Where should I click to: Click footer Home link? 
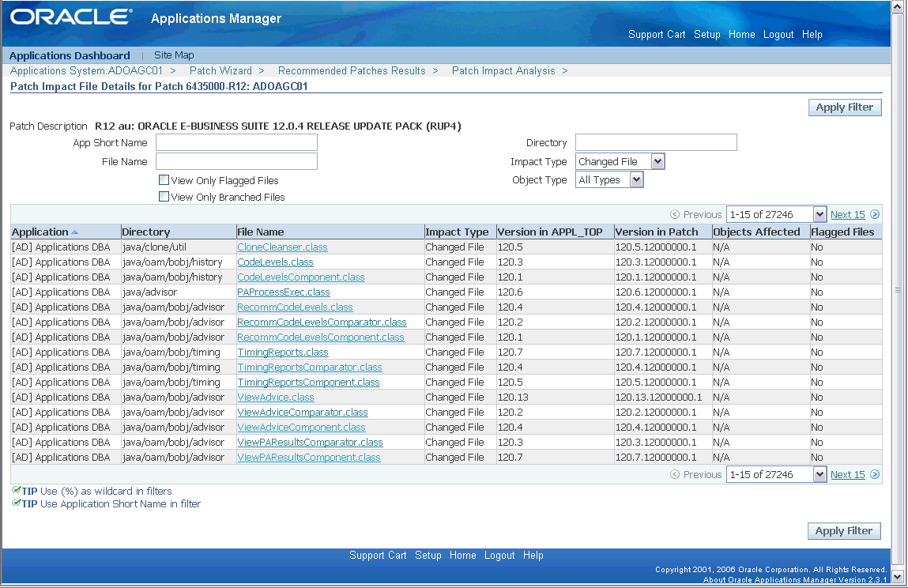462,555
